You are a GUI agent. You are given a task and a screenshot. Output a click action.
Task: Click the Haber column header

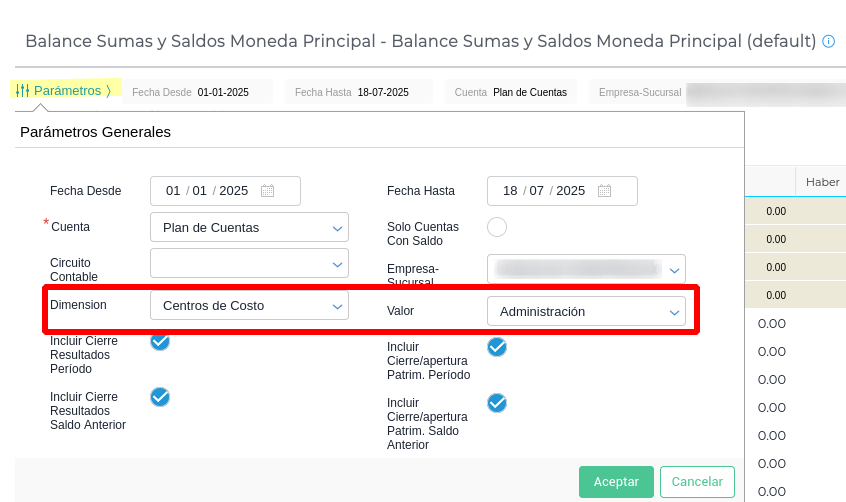pos(822,182)
